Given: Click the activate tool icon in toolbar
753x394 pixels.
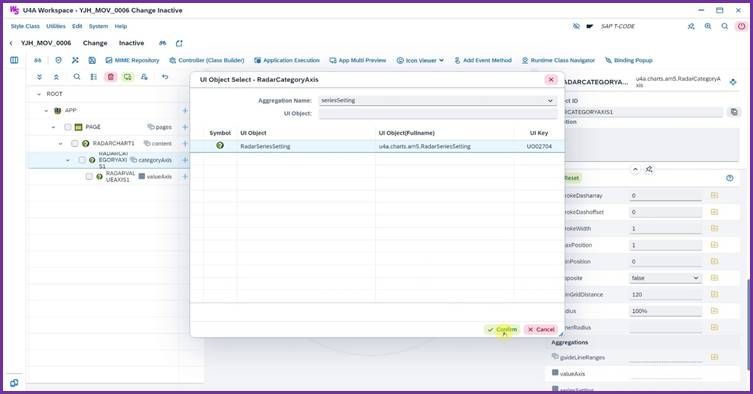Looking at the screenshot, I should [x=75, y=60].
